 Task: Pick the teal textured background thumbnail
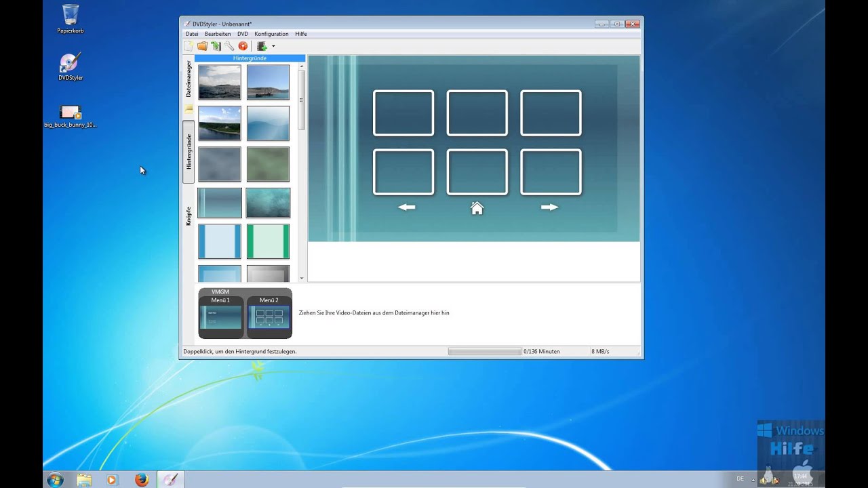(x=268, y=203)
